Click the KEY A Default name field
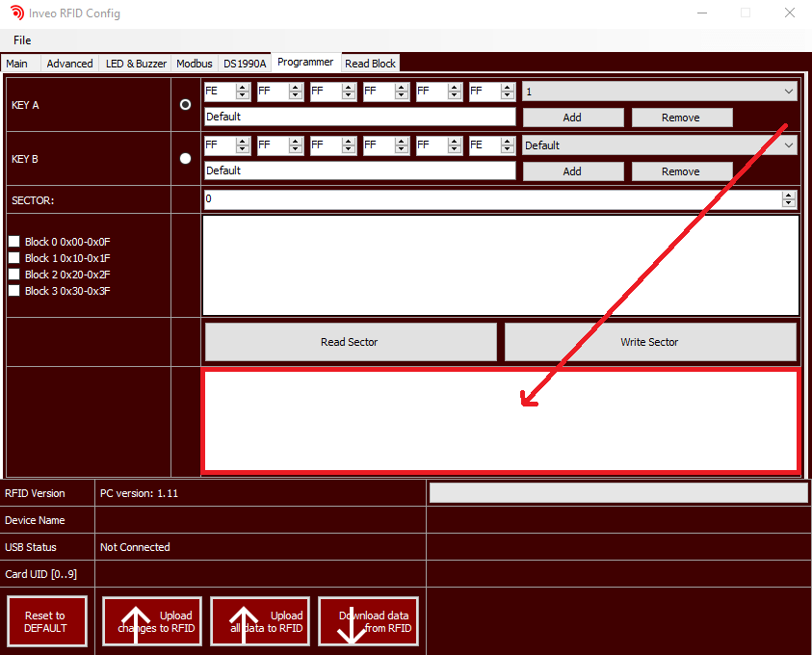 point(359,117)
